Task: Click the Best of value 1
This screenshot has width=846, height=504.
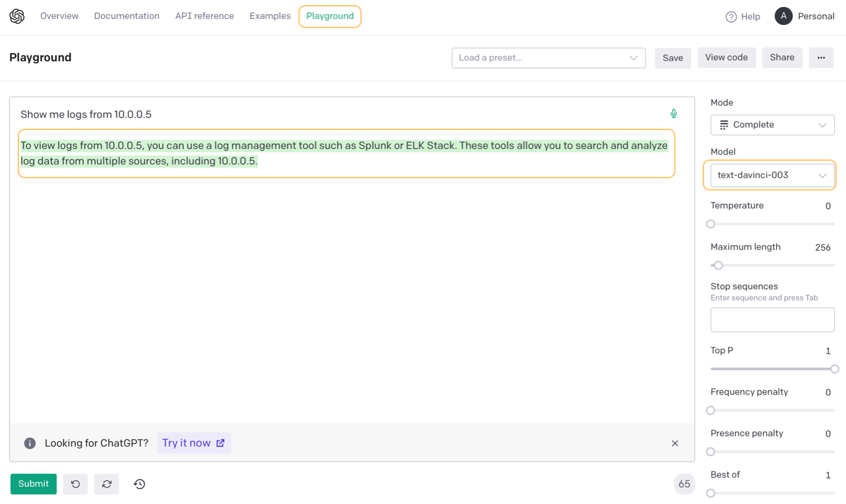Action: click(828, 476)
